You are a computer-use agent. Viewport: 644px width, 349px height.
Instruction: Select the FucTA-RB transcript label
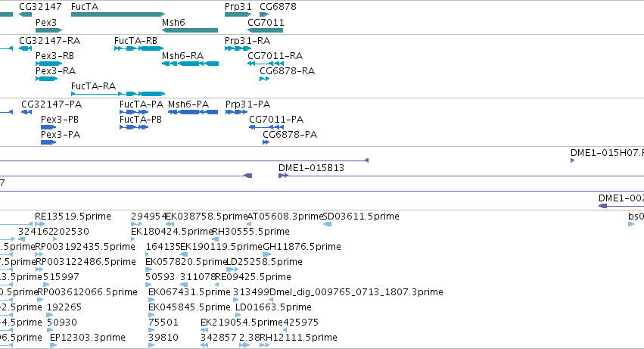[136, 41]
